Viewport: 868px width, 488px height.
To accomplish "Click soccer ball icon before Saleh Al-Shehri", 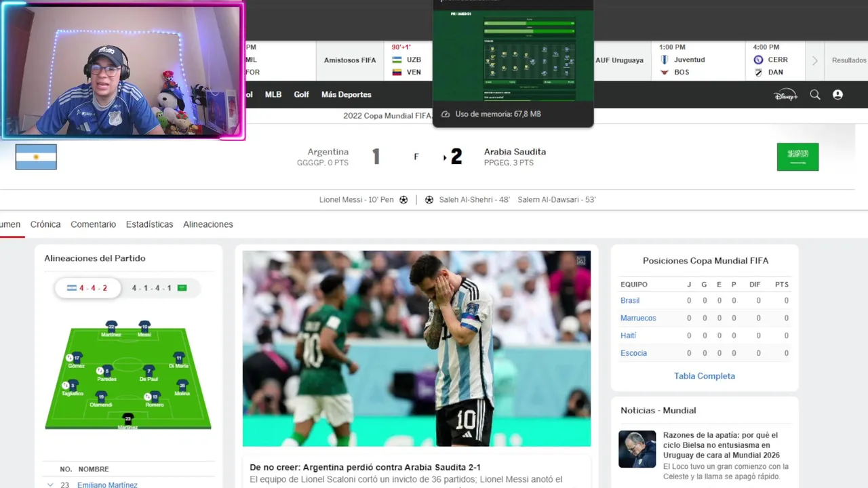I will pyautogui.click(x=429, y=200).
